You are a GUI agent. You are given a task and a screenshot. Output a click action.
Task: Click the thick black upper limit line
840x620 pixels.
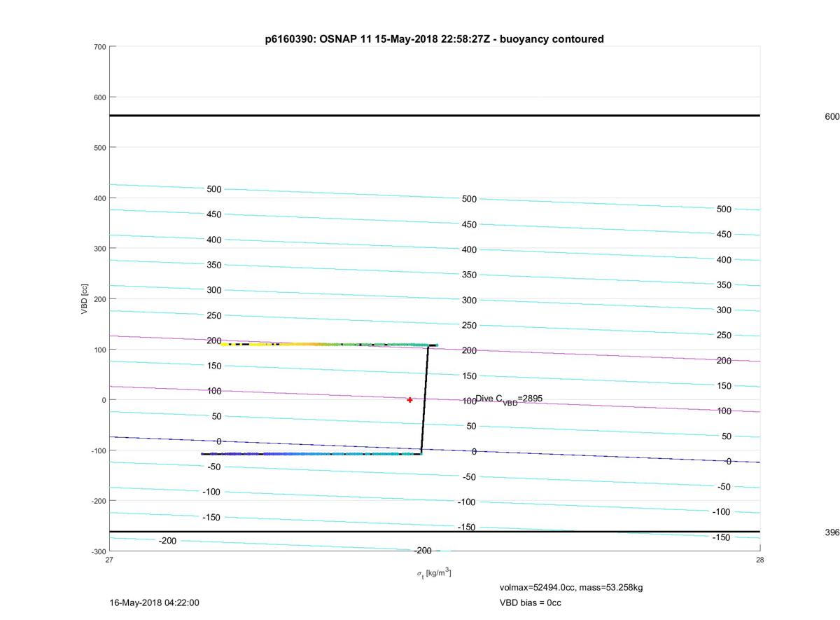coord(435,115)
